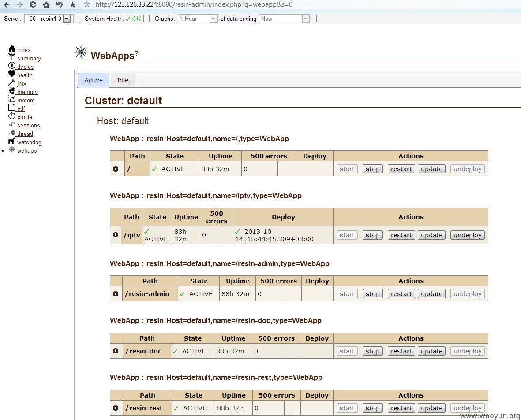Viewport: 521px width, 420px height.
Task: Restart the /resin-rest webapp
Action: coord(401,408)
